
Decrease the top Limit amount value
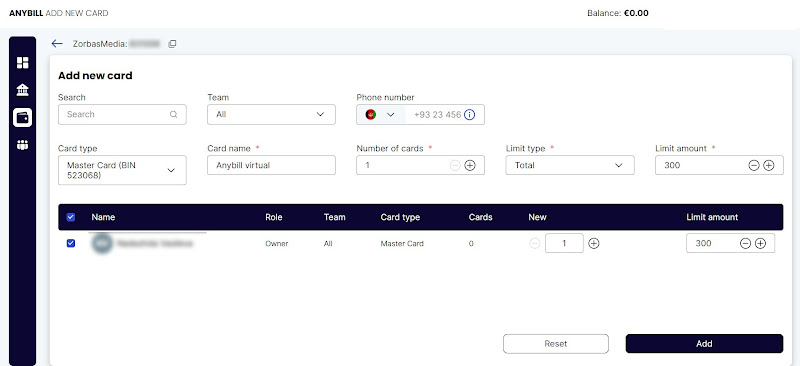(x=754, y=165)
